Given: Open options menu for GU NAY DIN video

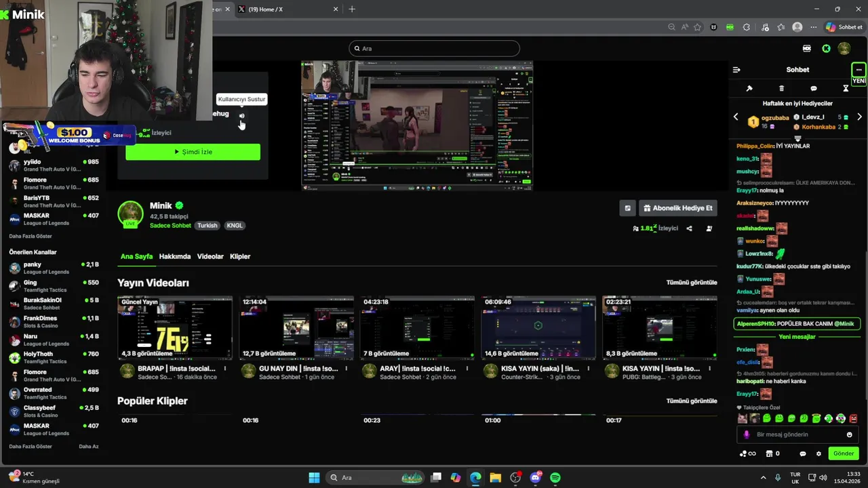Looking at the screenshot, I should [347, 369].
